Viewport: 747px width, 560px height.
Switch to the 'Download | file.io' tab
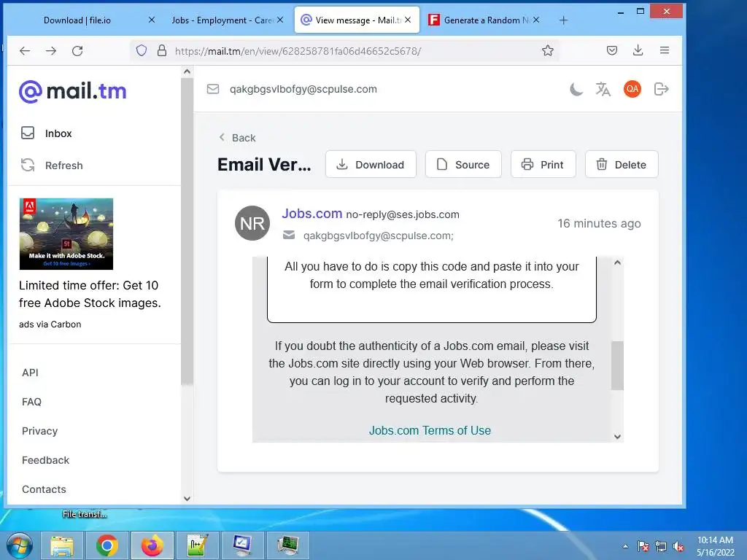[77, 20]
